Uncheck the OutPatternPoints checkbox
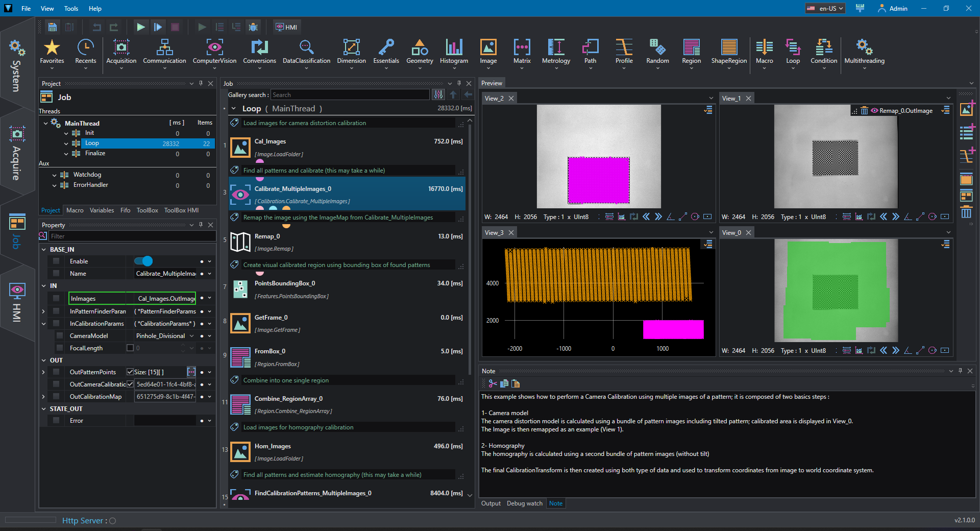 130,372
